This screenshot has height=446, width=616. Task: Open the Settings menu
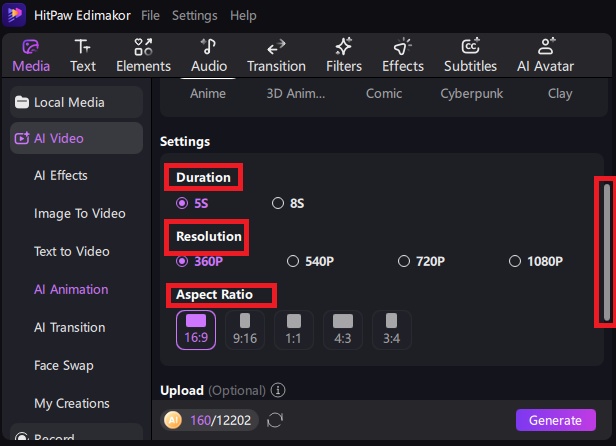[194, 16]
